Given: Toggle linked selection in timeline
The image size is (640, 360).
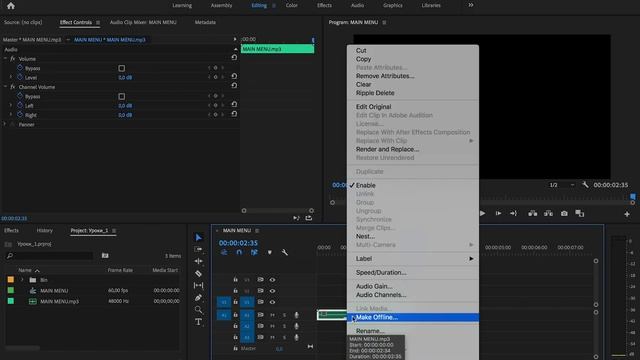Looking at the screenshot, I should pos(254,253).
